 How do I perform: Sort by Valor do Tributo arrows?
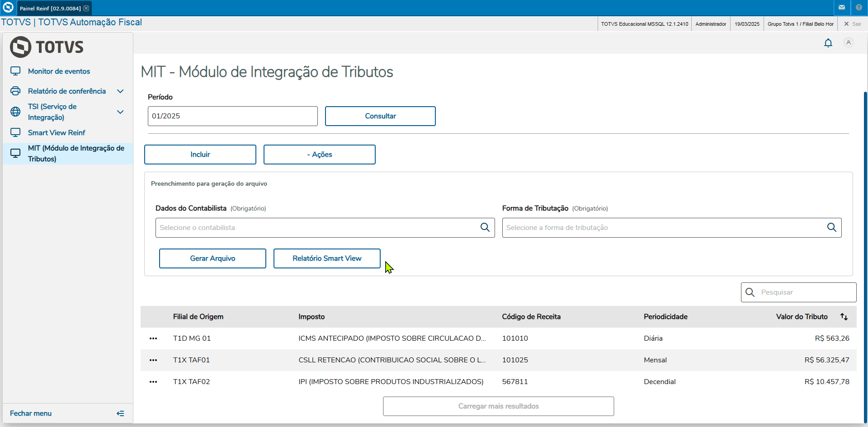coord(844,317)
